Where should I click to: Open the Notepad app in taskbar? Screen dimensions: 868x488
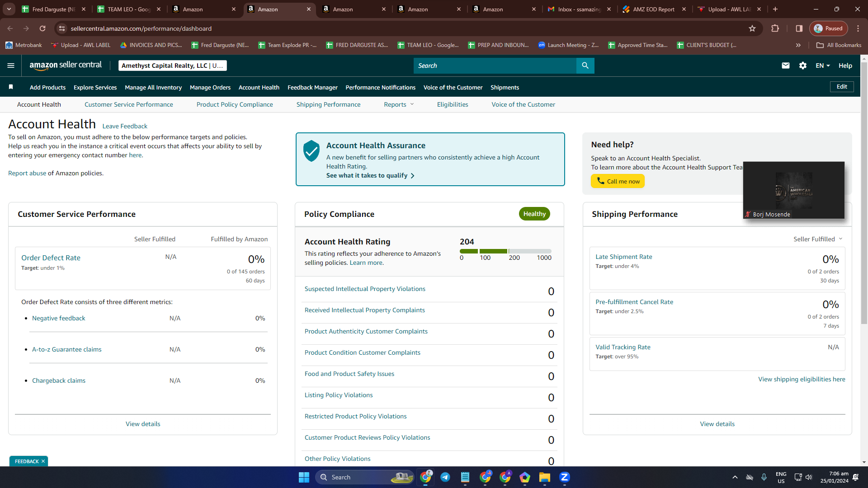tap(465, 477)
